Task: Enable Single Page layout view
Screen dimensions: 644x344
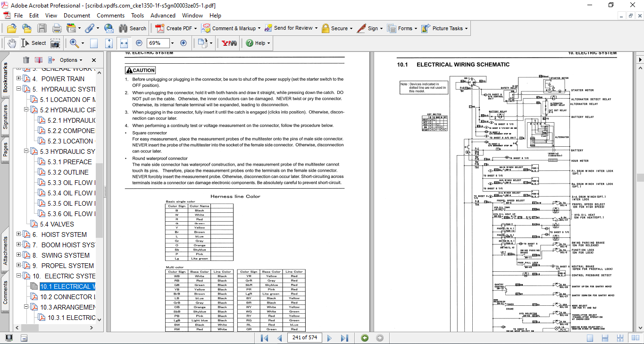Action: [590, 338]
